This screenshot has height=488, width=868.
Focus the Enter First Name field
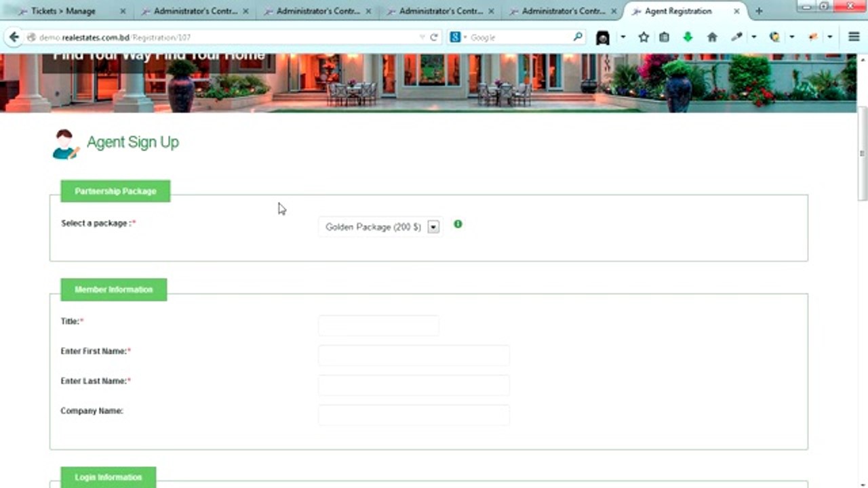(x=414, y=355)
